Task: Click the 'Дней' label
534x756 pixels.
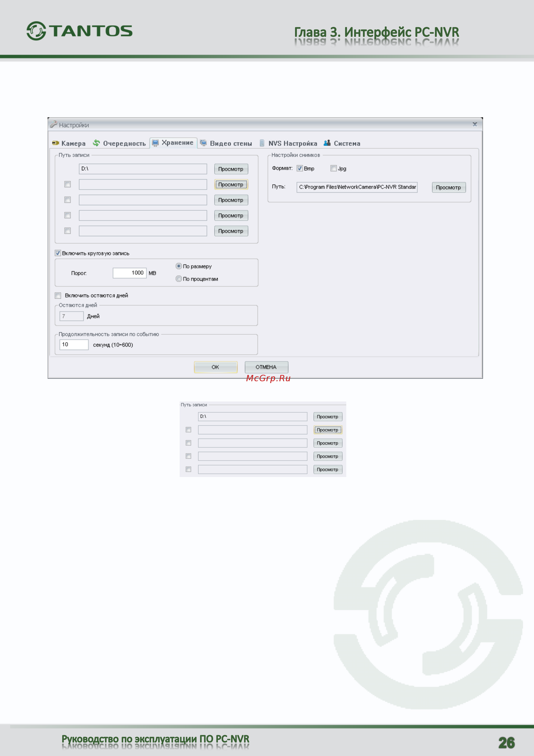Action: click(x=93, y=316)
